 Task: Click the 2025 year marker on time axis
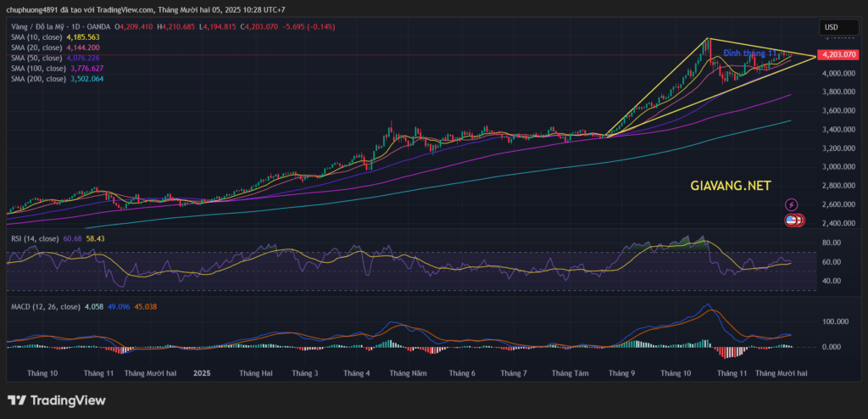pos(202,372)
